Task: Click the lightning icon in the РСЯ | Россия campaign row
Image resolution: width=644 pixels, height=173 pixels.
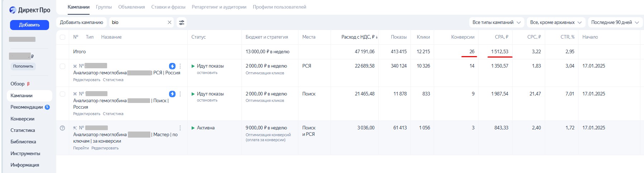Action: tap(172, 66)
